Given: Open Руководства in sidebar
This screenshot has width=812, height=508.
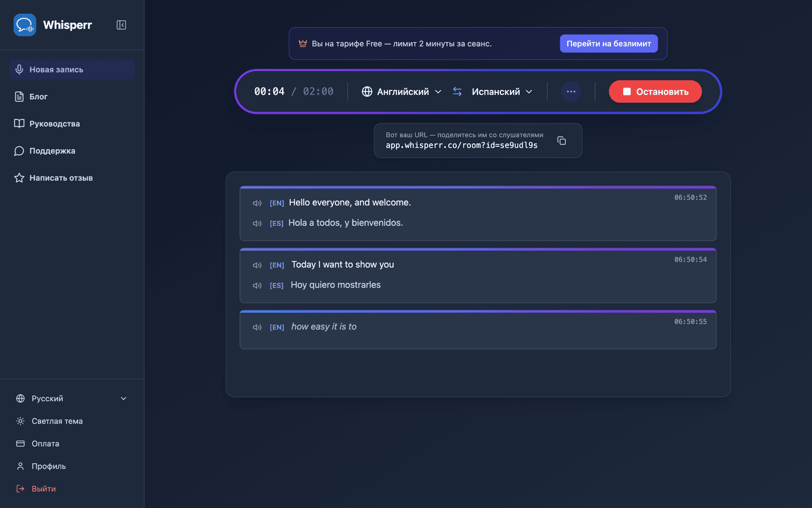Looking at the screenshot, I should pyautogui.click(x=72, y=123).
